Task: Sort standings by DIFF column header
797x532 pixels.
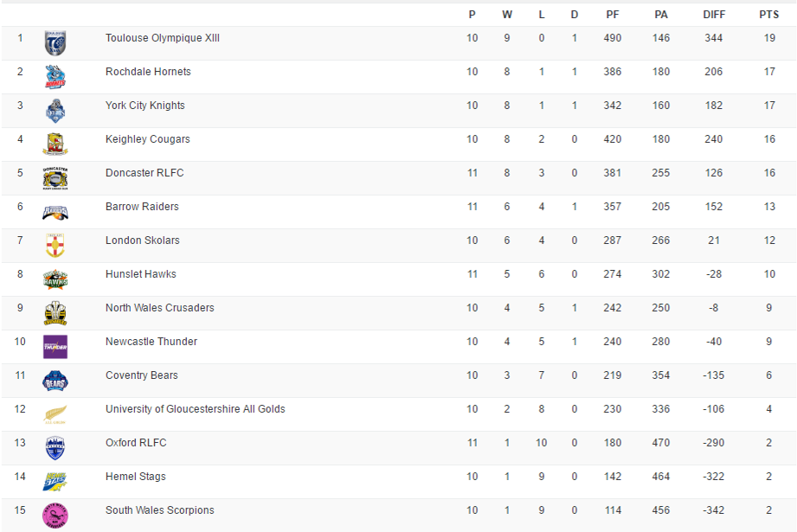Action: click(x=714, y=14)
